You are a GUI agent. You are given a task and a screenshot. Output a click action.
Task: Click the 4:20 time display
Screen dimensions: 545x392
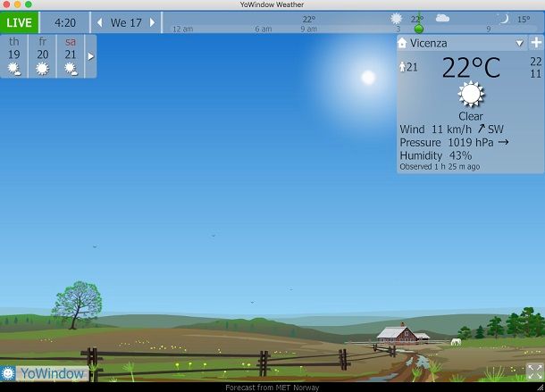point(65,23)
